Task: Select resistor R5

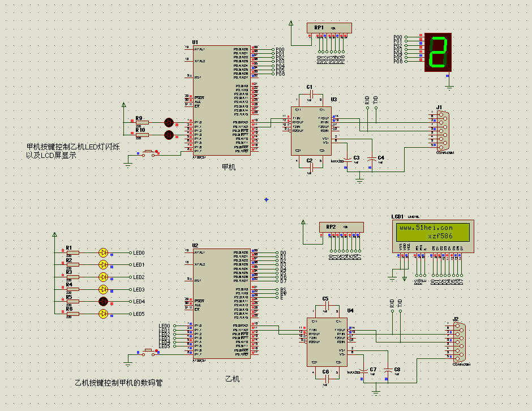Action: (72, 301)
